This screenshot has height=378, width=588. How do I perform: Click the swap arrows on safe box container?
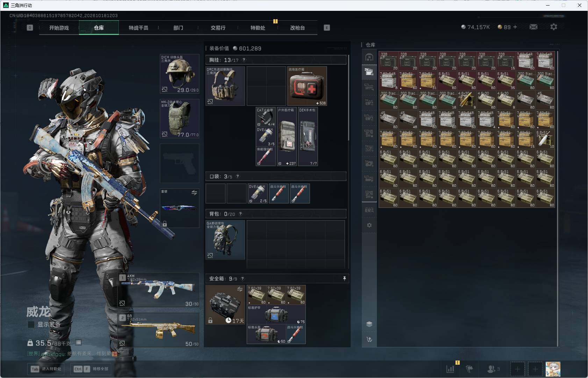(240, 289)
